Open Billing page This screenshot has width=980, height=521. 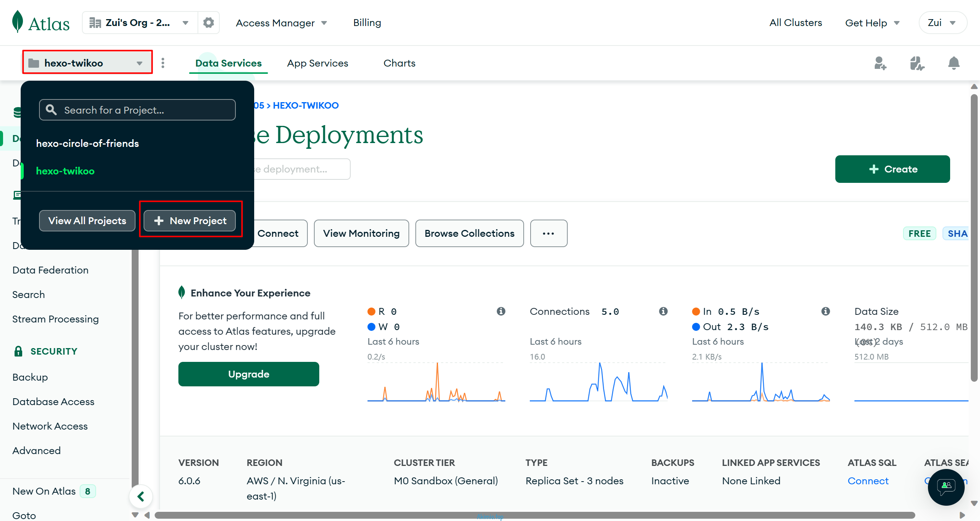point(367,23)
